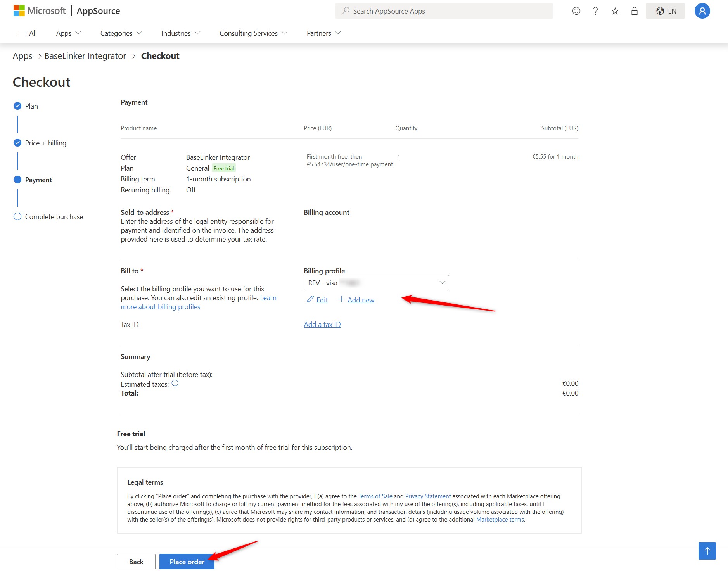728x572 pixels.
Task: Click the '€5.55 for 1 month' subtotal
Action: coord(555,157)
